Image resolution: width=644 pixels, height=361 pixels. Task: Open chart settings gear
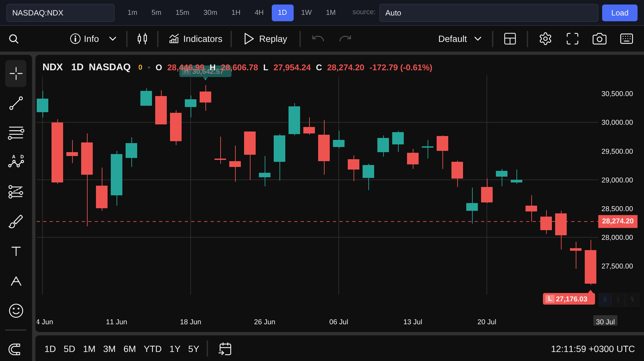545,39
